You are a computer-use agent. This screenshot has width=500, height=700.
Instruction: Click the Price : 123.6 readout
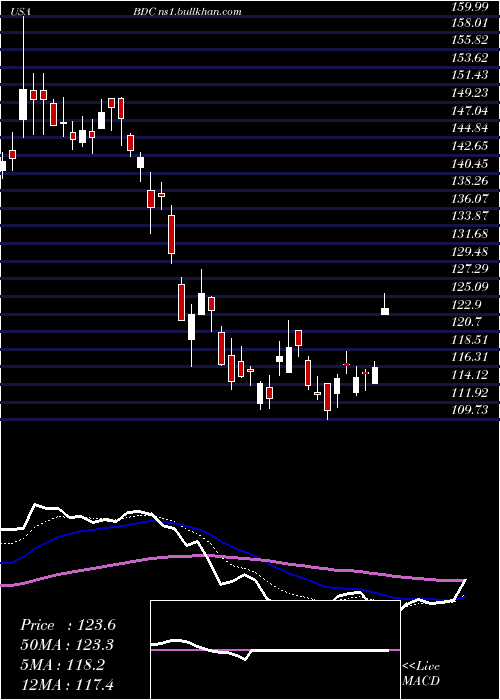click(68, 625)
